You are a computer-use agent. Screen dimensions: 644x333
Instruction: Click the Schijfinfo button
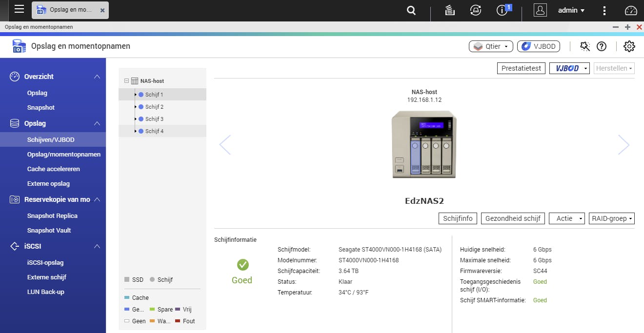(458, 218)
